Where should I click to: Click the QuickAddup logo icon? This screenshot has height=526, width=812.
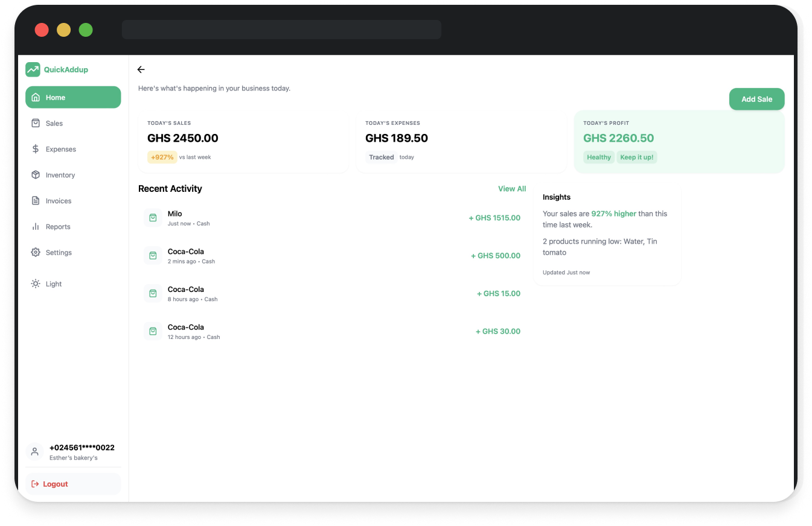point(33,69)
